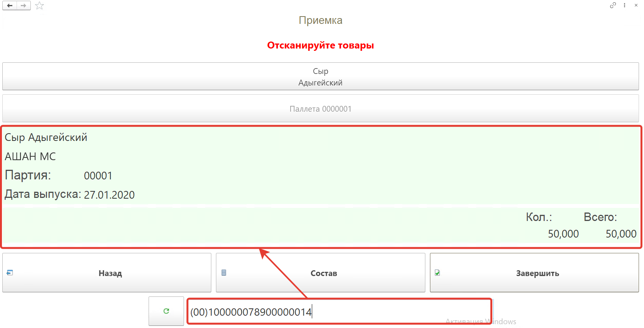Click the Дата выпуска: label
This screenshot has width=644, height=328.
click(x=43, y=194)
